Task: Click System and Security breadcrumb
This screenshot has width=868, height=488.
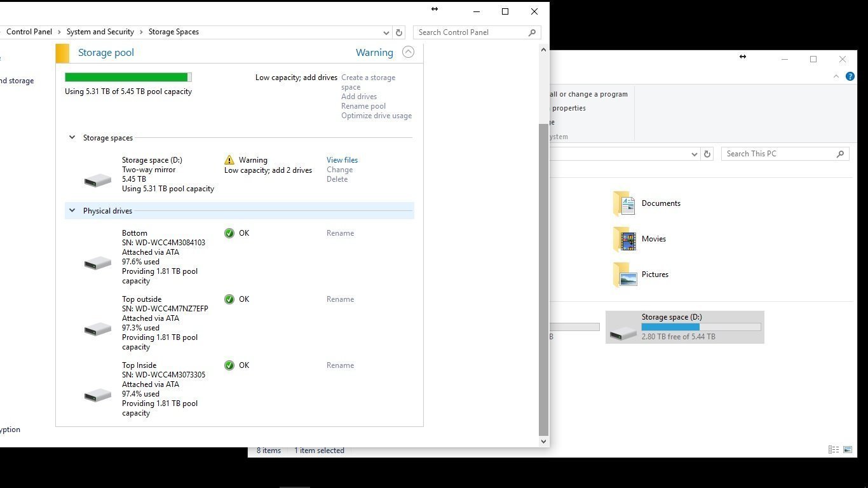Action: click(x=100, y=32)
